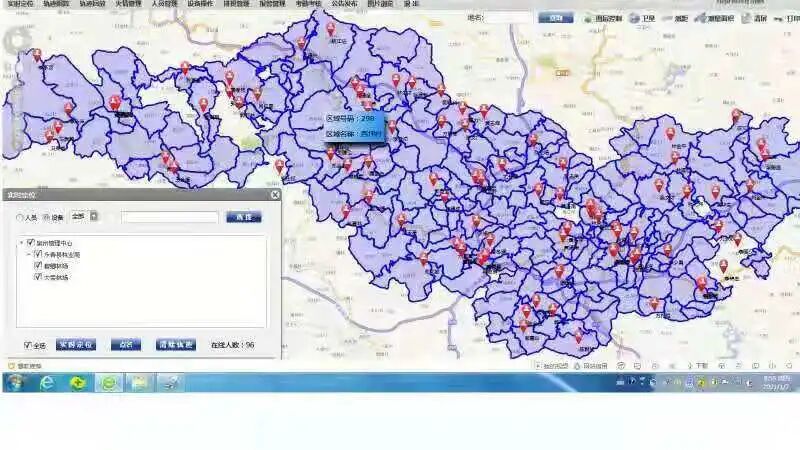The image size is (800, 450).
Task: Select the area measuring (测量面积) tool
Action: tap(715, 19)
